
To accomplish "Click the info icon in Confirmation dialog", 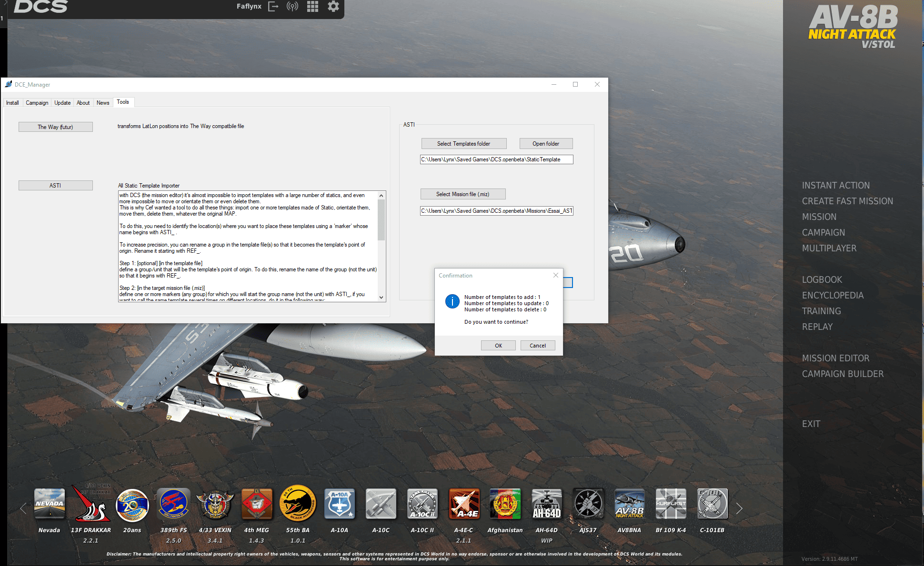I will pos(452,301).
